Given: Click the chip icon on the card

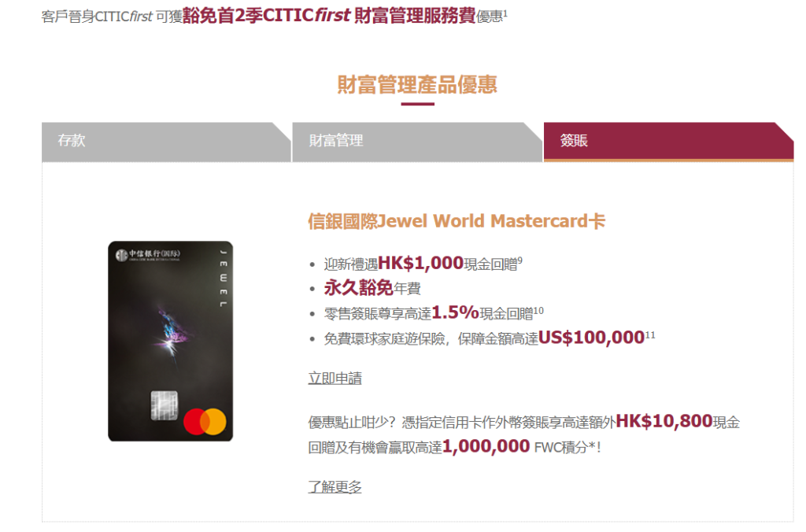Looking at the screenshot, I should [x=164, y=405].
